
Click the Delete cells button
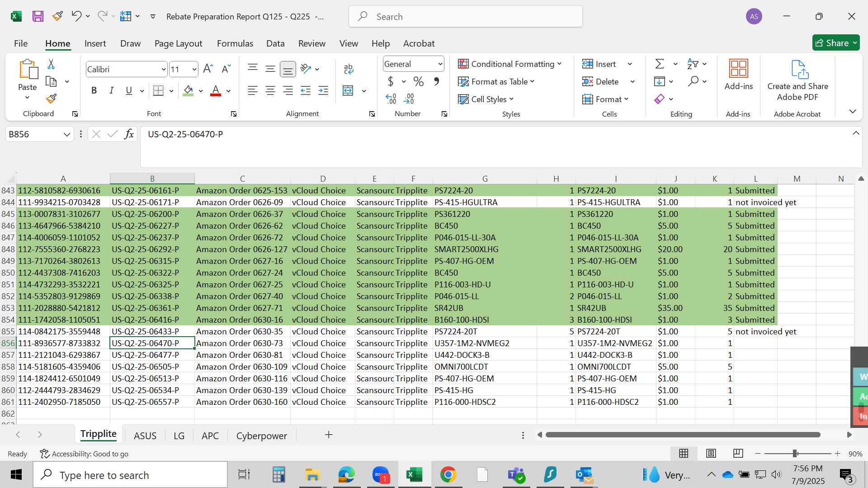[x=600, y=82]
